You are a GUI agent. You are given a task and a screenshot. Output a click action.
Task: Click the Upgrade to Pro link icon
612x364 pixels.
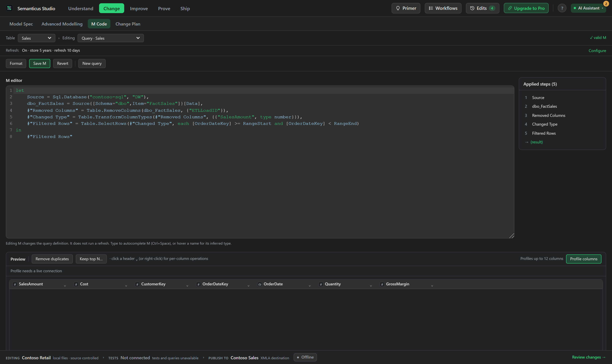click(510, 8)
